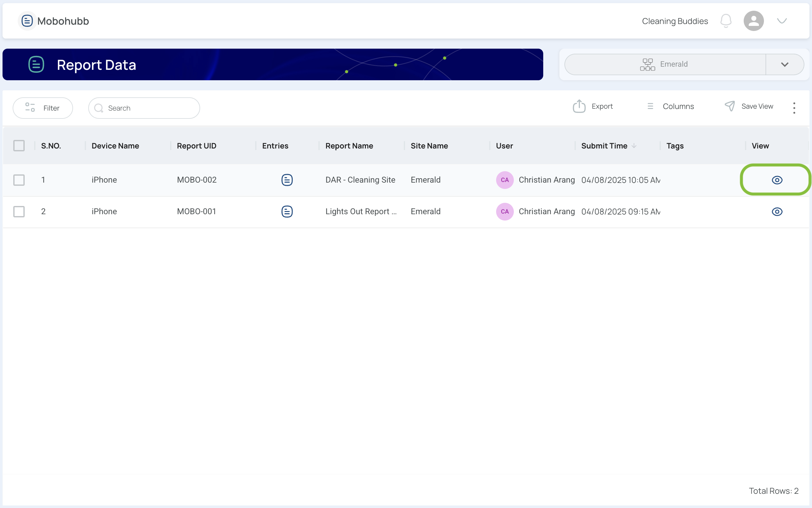Click 'DAR - Cleaning Site' report name
This screenshot has height=508, width=812.
pyautogui.click(x=360, y=180)
